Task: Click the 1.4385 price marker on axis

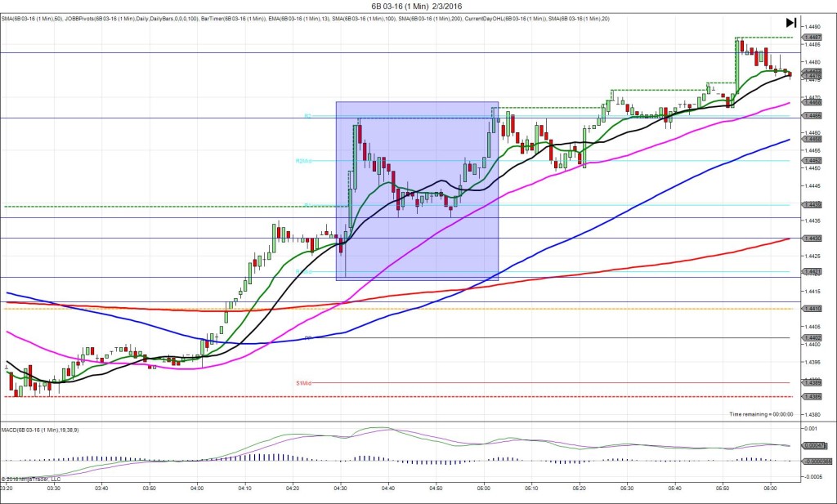Action: (x=812, y=397)
